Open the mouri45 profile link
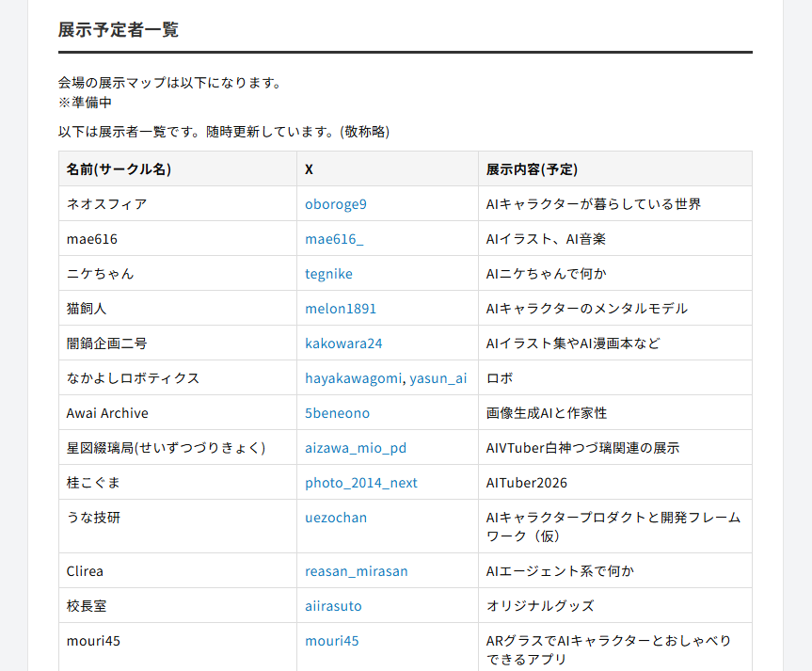The image size is (812, 671). (x=330, y=640)
